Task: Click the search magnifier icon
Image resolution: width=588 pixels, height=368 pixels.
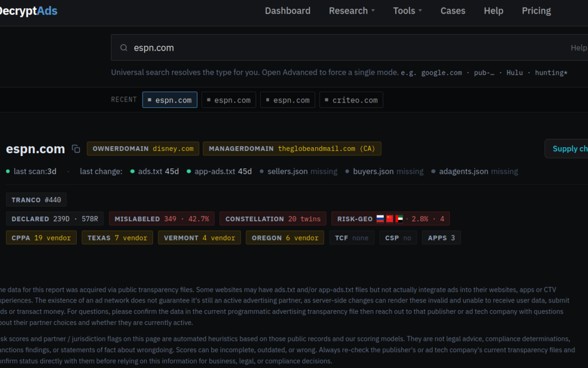Action: pyautogui.click(x=124, y=47)
